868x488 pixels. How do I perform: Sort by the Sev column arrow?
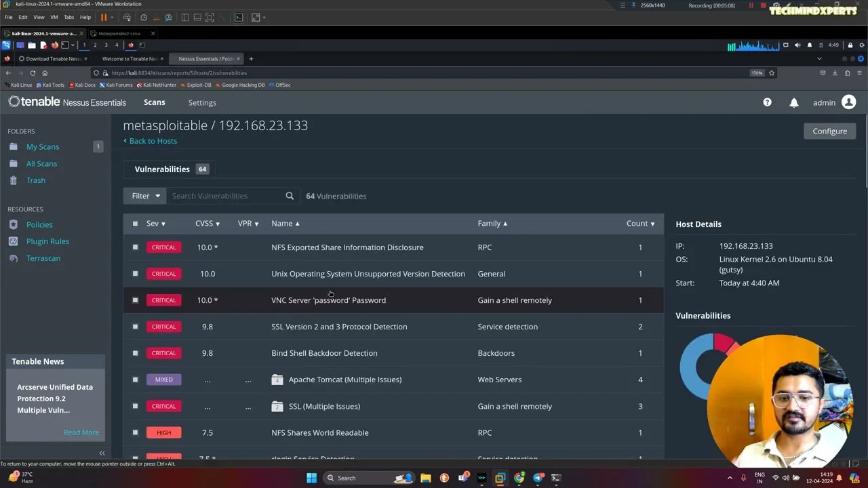(x=163, y=224)
